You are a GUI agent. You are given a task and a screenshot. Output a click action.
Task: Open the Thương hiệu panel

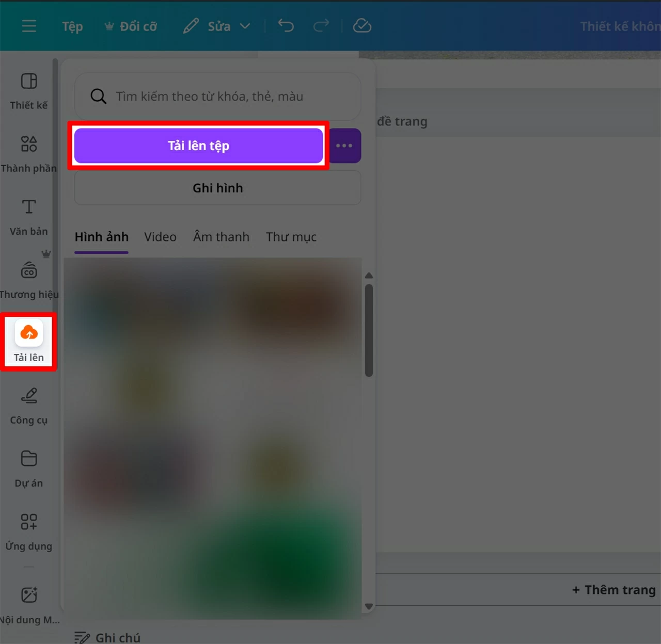pyautogui.click(x=28, y=278)
